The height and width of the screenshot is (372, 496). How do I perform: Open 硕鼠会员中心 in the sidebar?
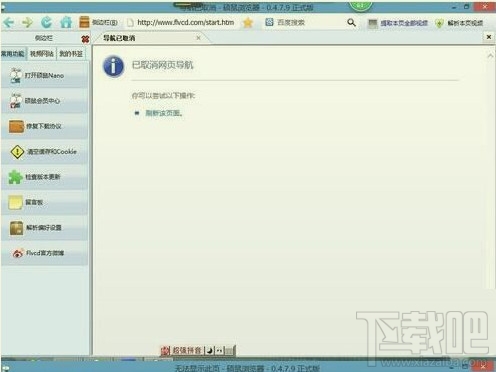[x=45, y=101]
